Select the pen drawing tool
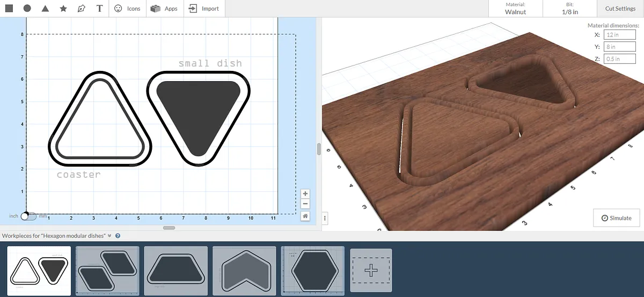 (x=81, y=9)
